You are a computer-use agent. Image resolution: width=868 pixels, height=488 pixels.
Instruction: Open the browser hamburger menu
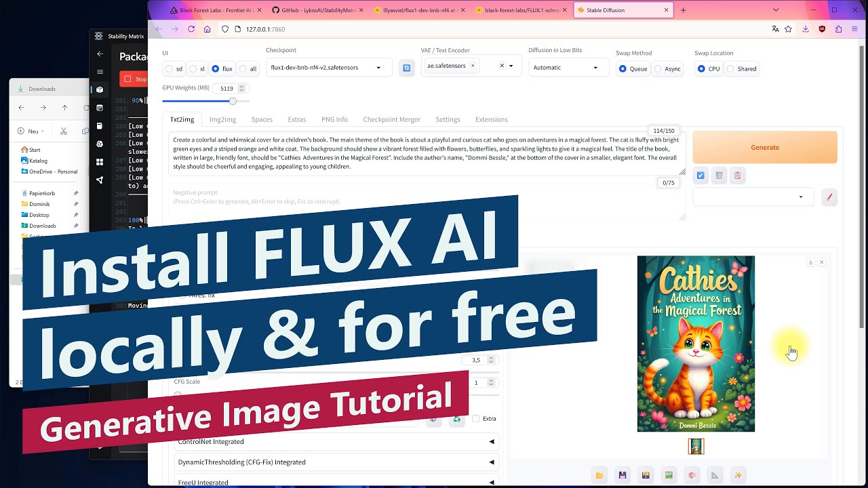(856, 29)
